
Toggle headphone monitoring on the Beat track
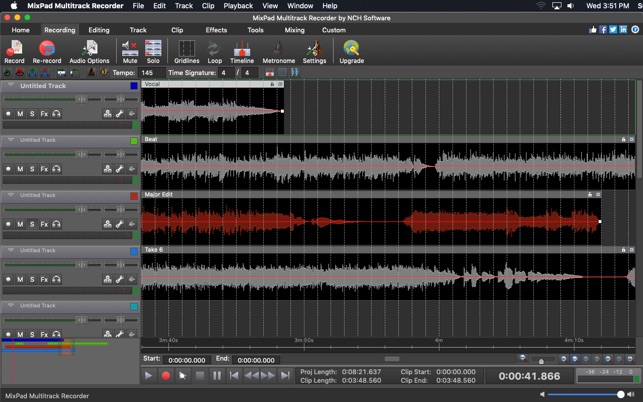click(x=57, y=169)
